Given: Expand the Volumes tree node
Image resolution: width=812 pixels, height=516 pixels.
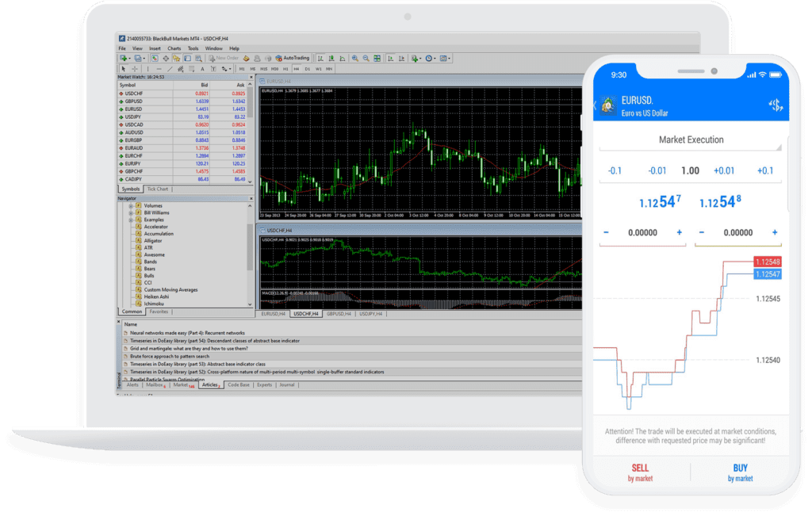Looking at the screenshot, I should click(x=131, y=205).
